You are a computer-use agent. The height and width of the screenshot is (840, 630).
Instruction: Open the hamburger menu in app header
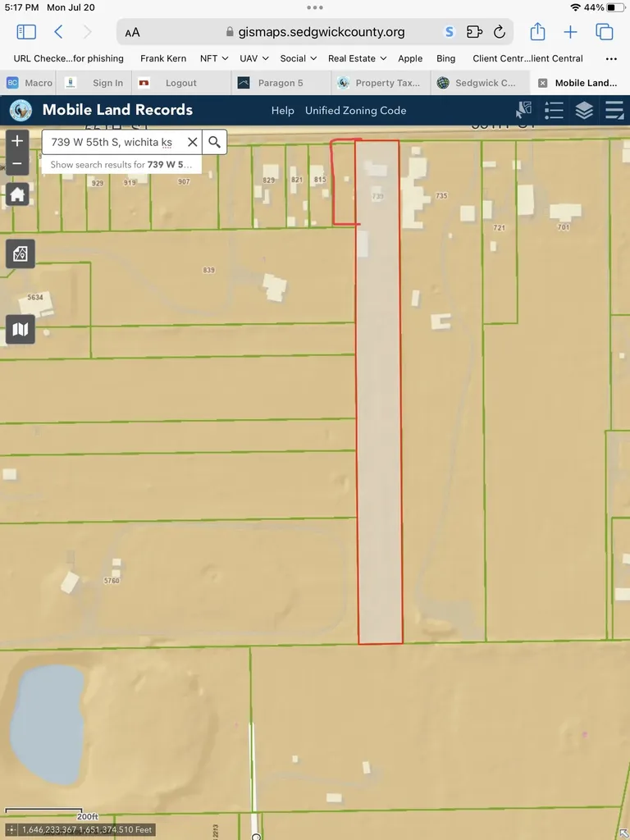coord(614,111)
